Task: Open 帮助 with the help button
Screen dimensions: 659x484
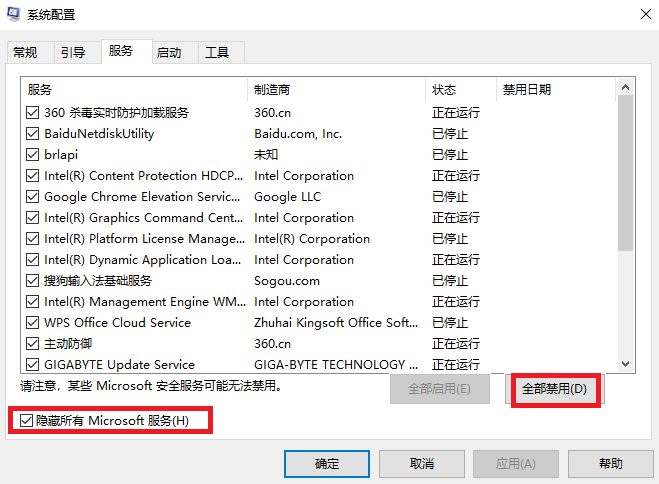Action: click(610, 464)
